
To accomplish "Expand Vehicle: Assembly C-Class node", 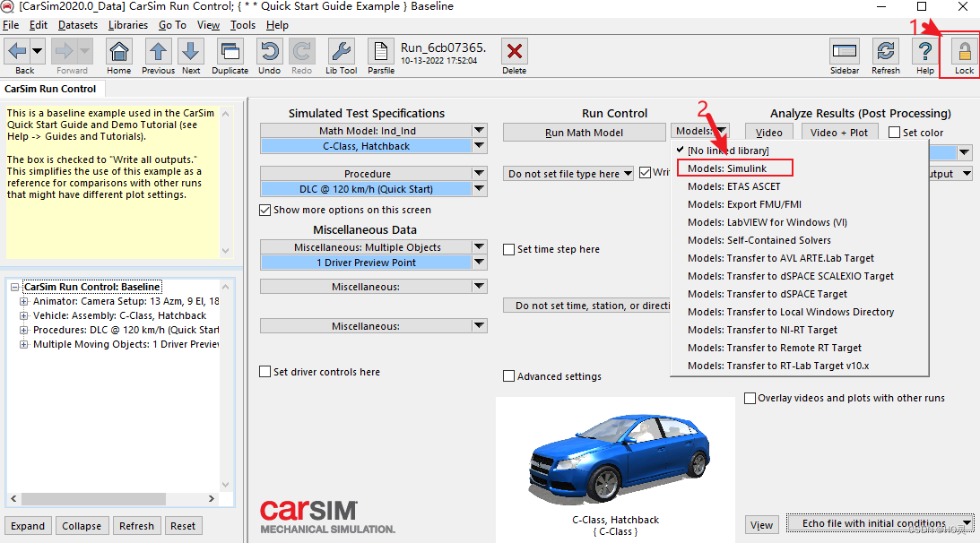I will tap(23, 315).
